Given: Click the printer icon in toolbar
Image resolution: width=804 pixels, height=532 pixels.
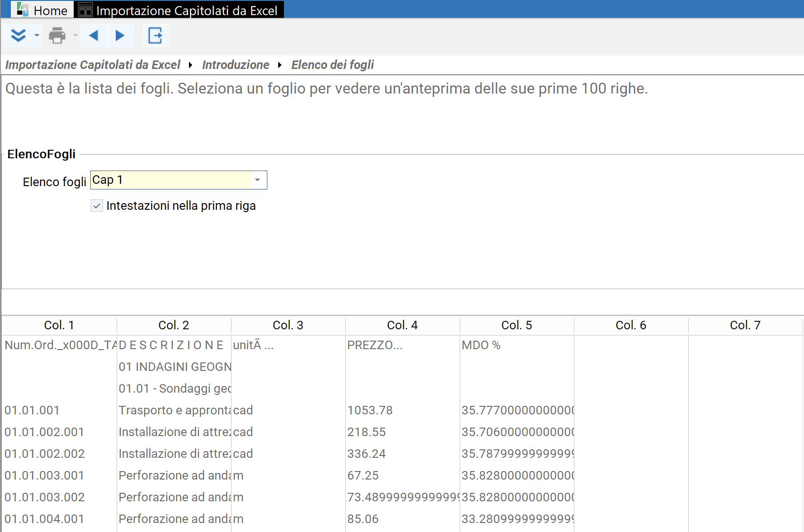Looking at the screenshot, I should click(57, 35).
